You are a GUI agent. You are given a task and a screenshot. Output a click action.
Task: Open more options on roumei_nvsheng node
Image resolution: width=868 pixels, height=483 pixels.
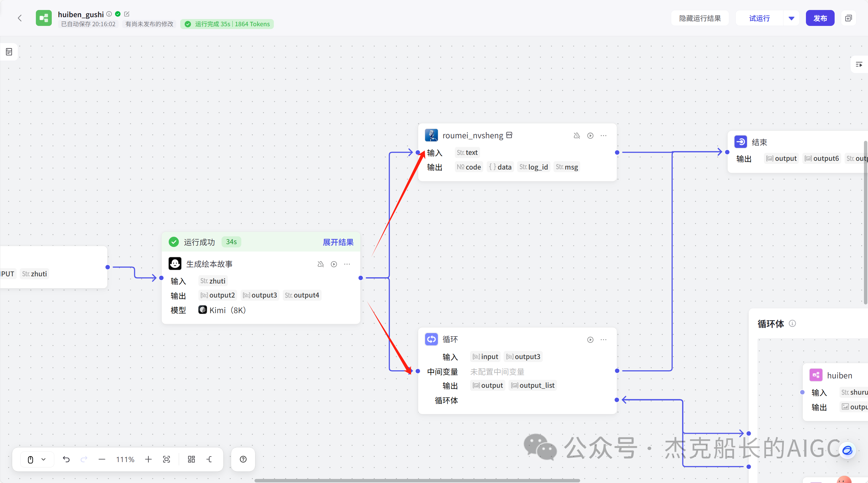[x=604, y=136]
